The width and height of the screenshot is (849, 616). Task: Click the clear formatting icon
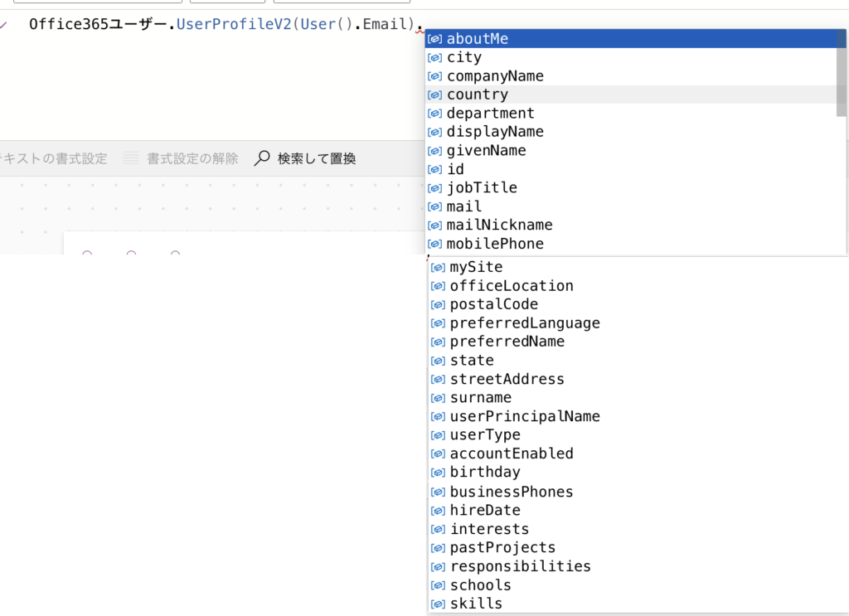click(x=131, y=158)
